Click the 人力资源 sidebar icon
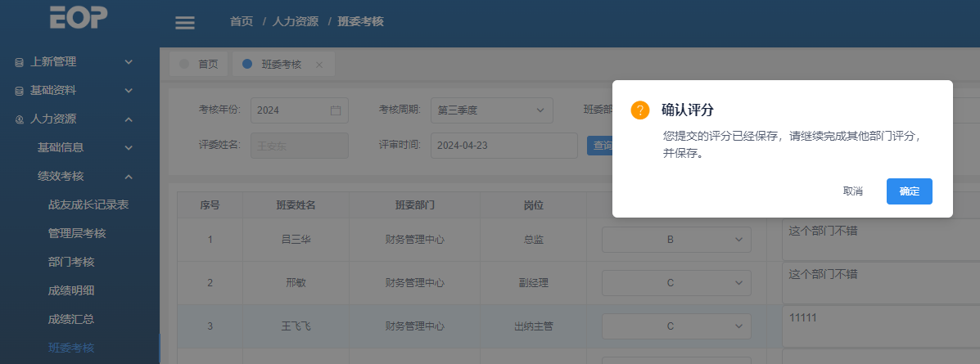 click(20, 119)
